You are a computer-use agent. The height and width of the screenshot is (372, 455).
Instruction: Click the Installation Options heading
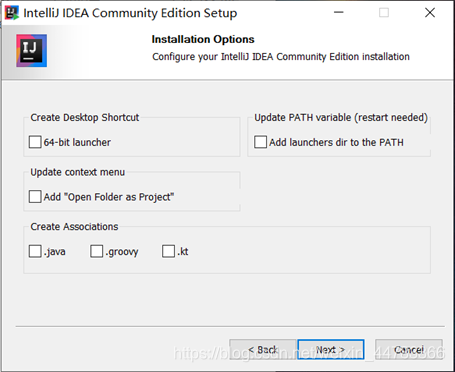pyautogui.click(x=203, y=39)
